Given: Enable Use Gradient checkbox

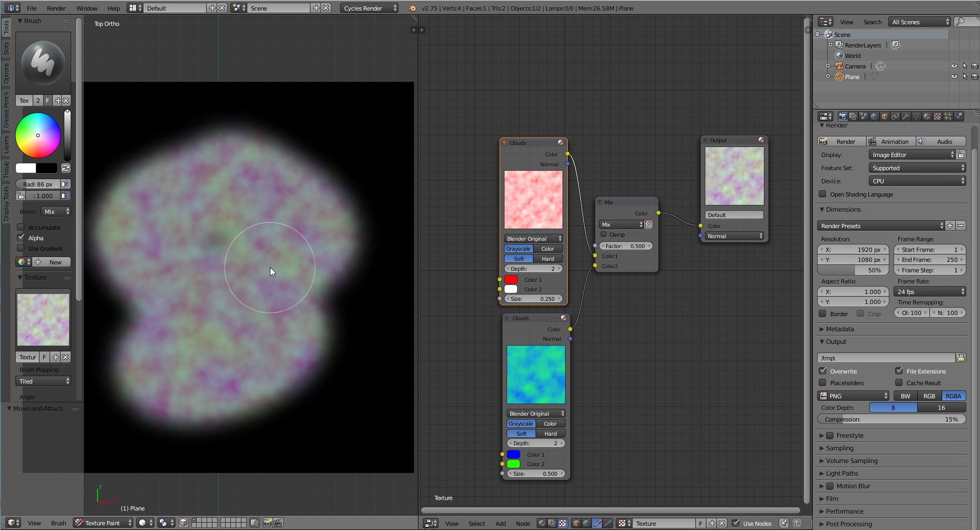Looking at the screenshot, I should point(21,248).
